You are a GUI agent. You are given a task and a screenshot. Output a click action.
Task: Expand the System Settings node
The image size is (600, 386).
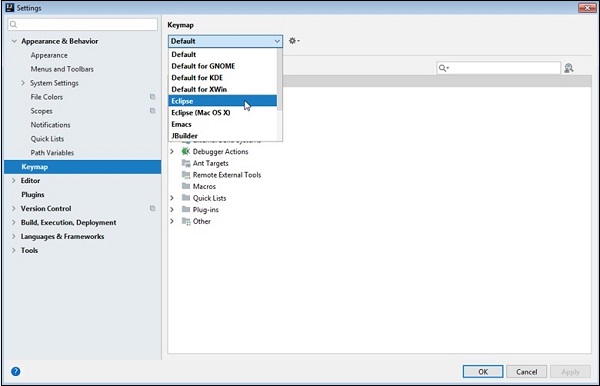(23, 83)
